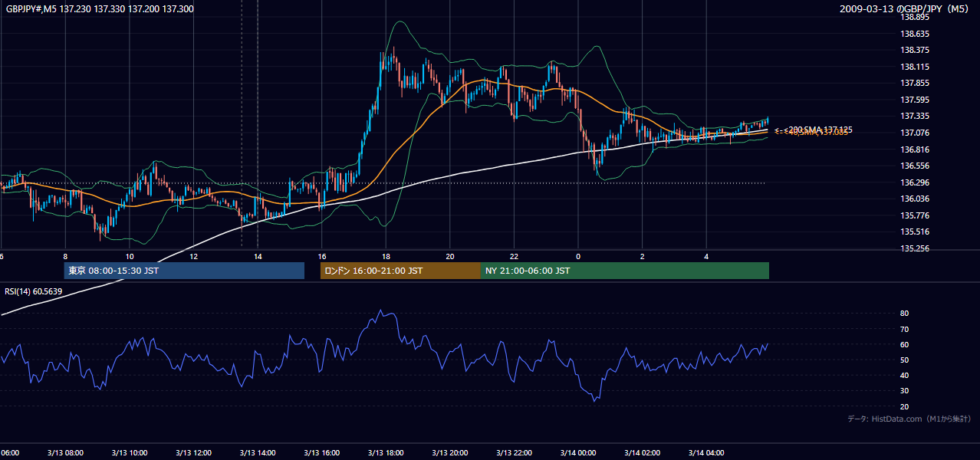The width and height of the screenshot is (980, 460).
Task: Click RSI scale value 60
Action: (904, 344)
